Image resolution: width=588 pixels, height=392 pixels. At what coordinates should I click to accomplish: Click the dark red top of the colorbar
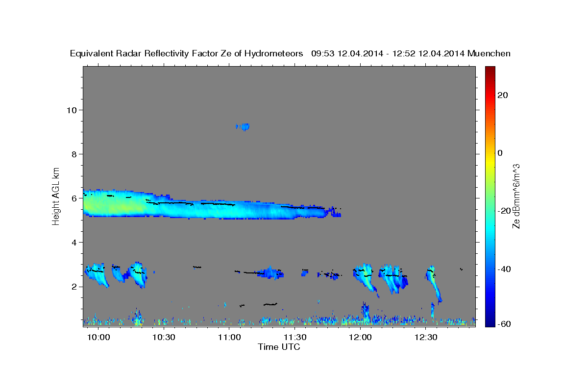pyautogui.click(x=490, y=70)
